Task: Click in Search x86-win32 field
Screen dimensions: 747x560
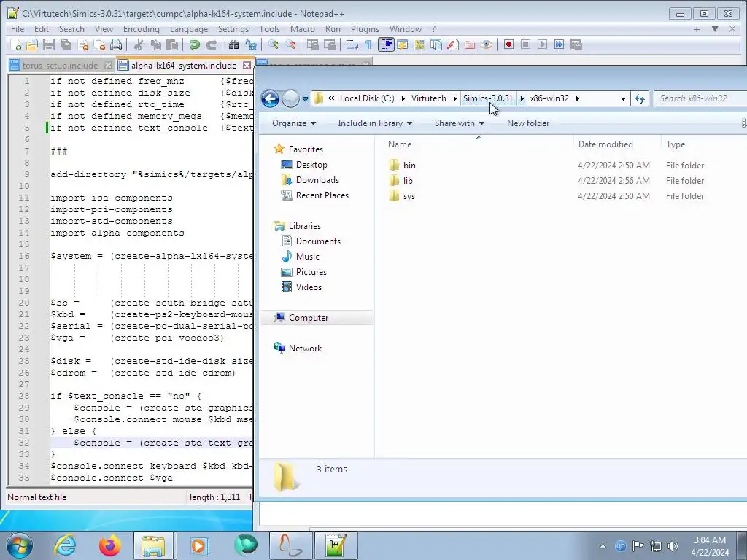Action: [700, 98]
